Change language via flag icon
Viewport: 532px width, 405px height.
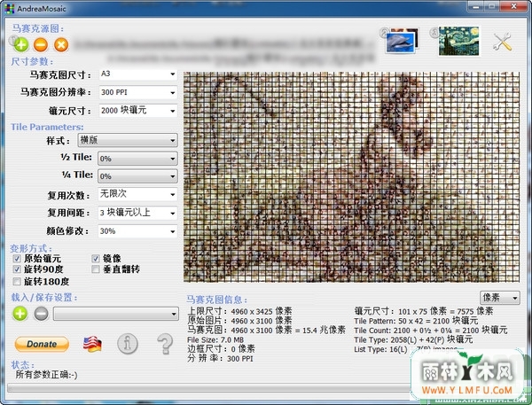[x=92, y=344]
